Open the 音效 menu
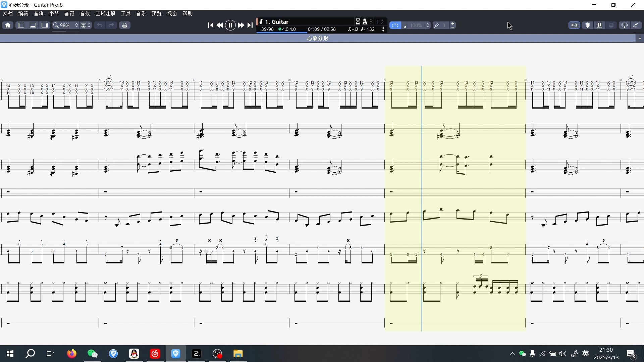 click(85, 14)
